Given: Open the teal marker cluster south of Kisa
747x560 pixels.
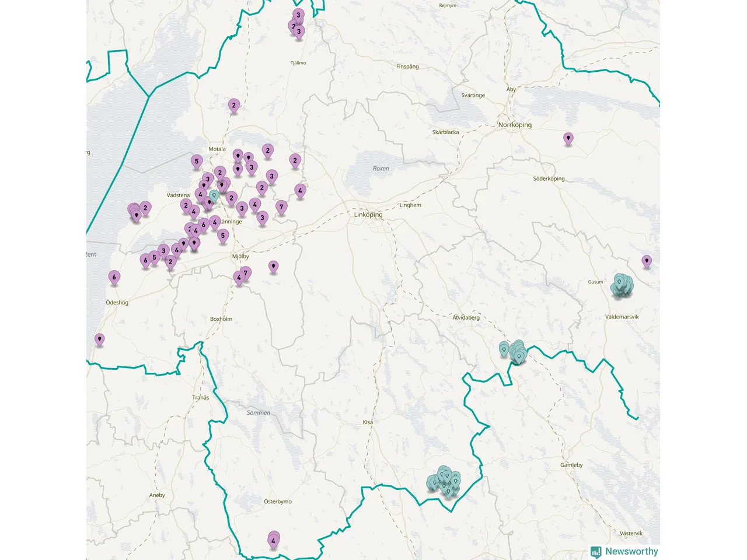Looking at the screenshot, I should pos(444,482).
